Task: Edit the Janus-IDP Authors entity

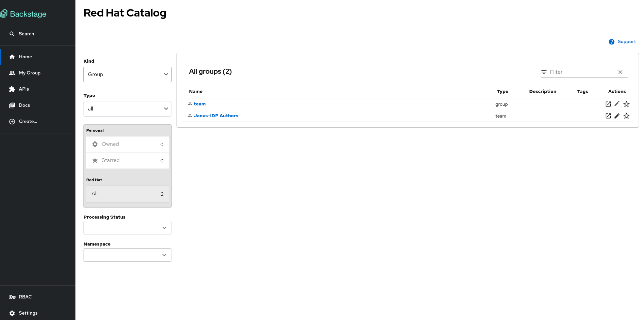Action: [x=617, y=116]
